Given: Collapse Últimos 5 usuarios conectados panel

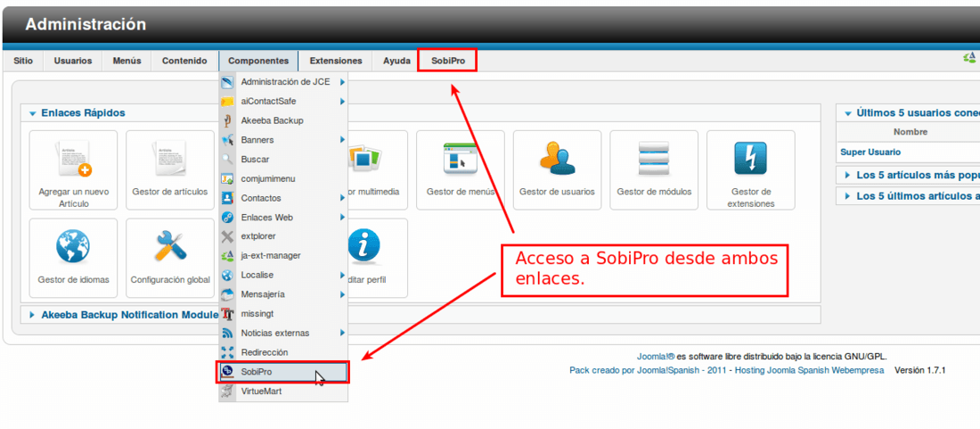Looking at the screenshot, I should click(x=848, y=114).
